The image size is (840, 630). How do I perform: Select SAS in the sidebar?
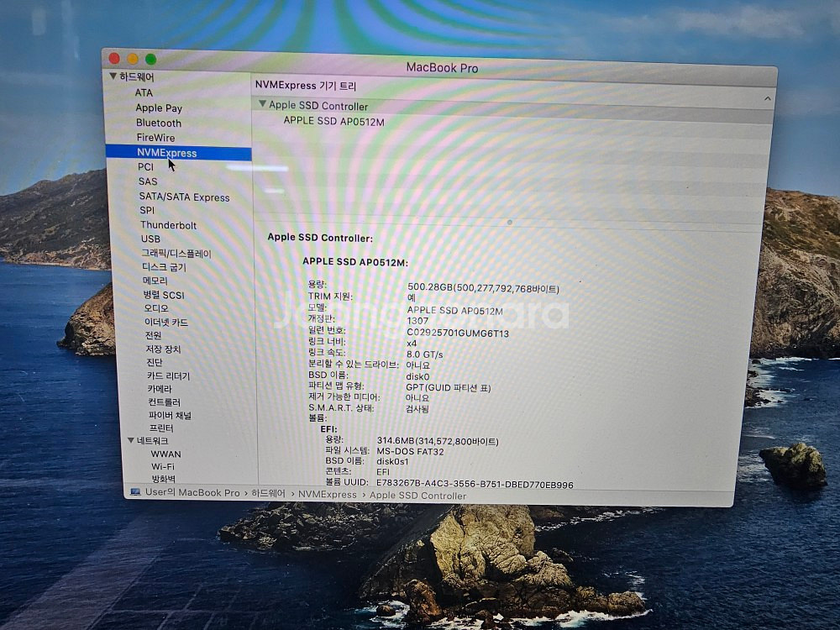[148, 181]
